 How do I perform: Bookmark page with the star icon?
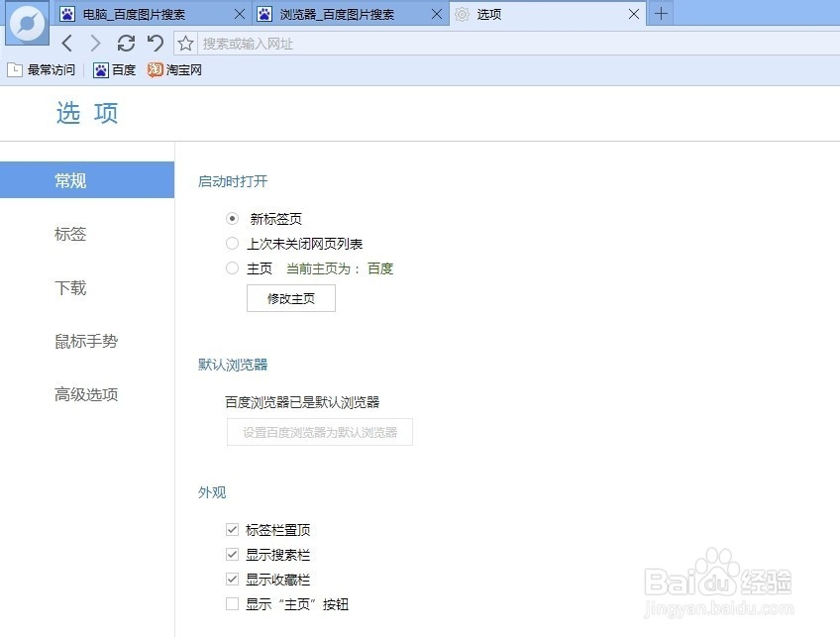click(x=185, y=44)
